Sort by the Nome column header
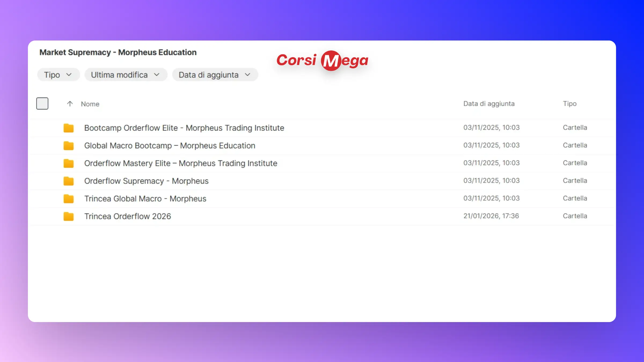The width and height of the screenshot is (644, 362). 90,104
